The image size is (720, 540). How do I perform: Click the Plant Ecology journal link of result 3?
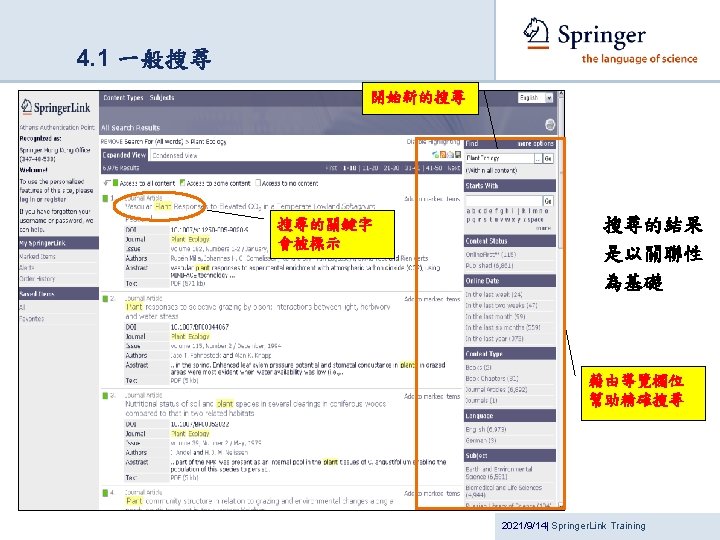[190, 433]
